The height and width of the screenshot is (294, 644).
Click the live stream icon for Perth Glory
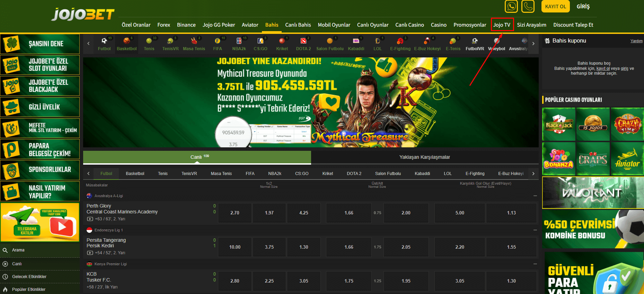90,219
